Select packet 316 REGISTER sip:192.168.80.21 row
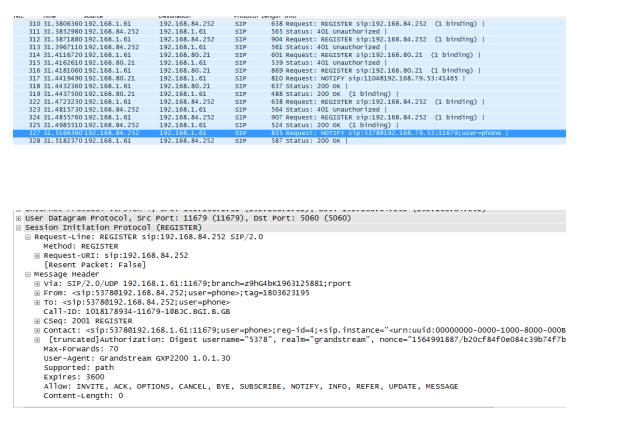The width and height of the screenshot is (620, 427). point(289,70)
